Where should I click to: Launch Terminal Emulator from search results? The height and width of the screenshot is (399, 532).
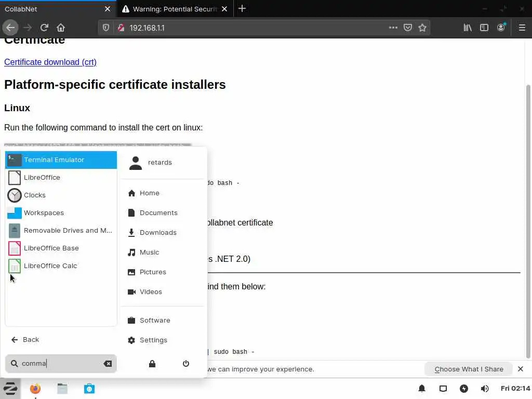coord(61,160)
